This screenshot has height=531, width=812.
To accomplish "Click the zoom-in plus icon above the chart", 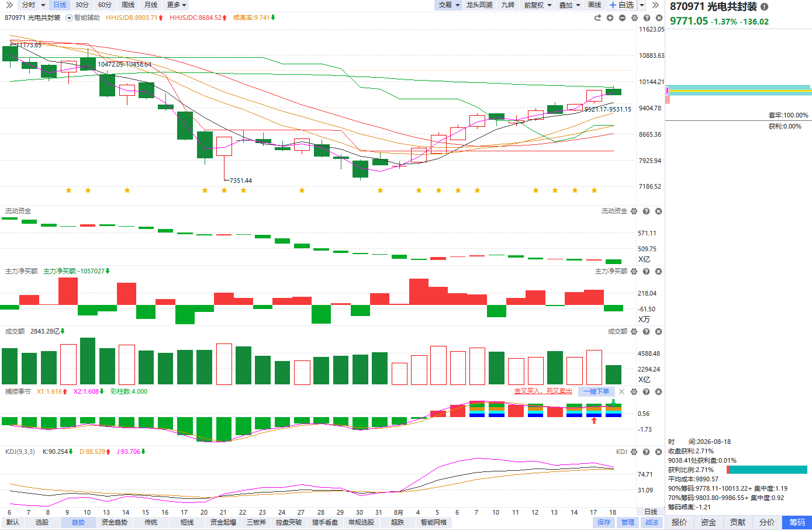I will pyautogui.click(x=610, y=18).
